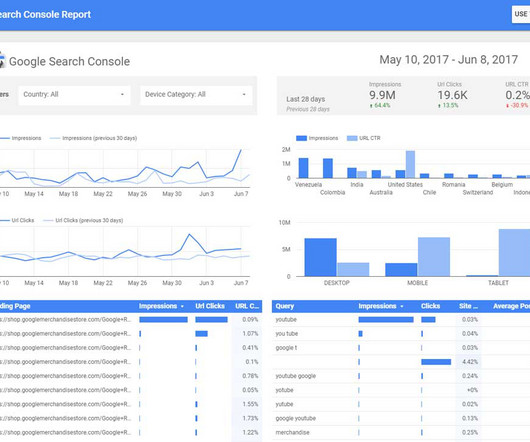Click the Url Clicks column header in landing page table

[210, 306]
